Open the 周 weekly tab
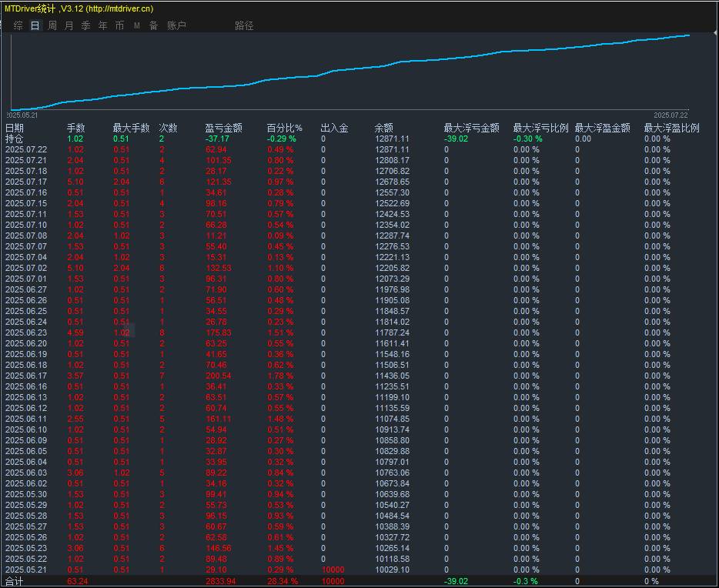Image resolution: width=719 pixels, height=588 pixels. tap(52, 25)
